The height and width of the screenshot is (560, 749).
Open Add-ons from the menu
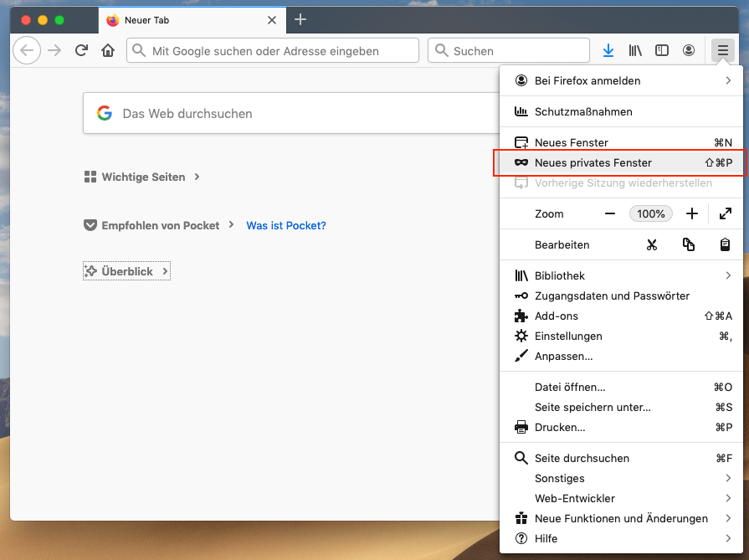621,316
